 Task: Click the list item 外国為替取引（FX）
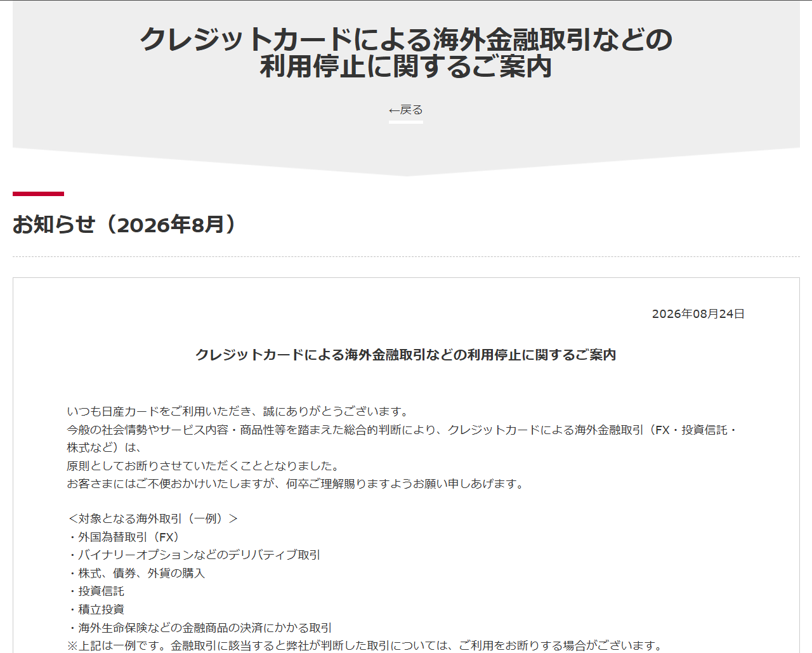[126, 537]
